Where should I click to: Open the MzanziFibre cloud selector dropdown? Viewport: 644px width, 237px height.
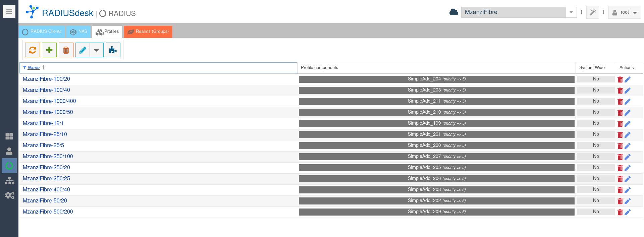pos(571,12)
